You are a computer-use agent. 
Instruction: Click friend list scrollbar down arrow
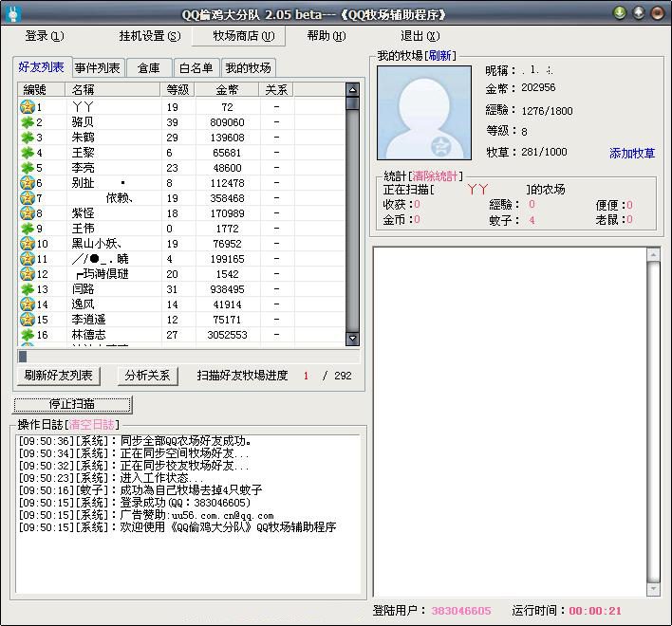coord(352,339)
